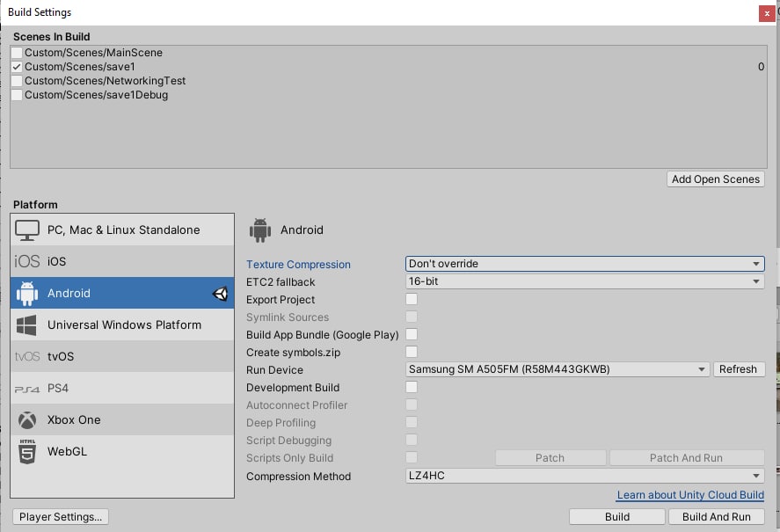Click the Xbox One logo icon
The image size is (780, 532).
coord(27,420)
